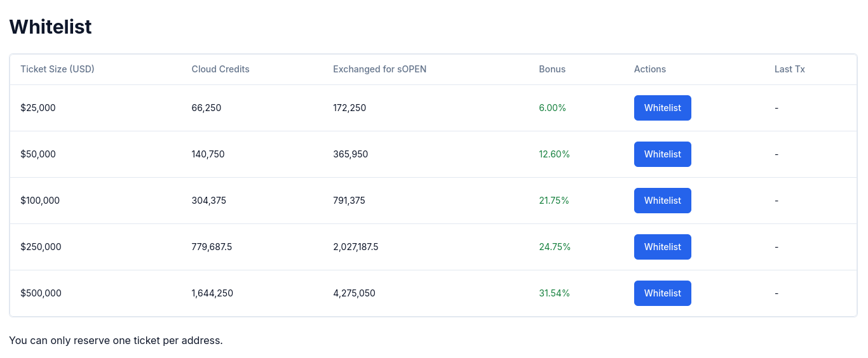Select the 4,275,050 sOPEN amount
The image size is (868, 358).
tap(354, 293)
